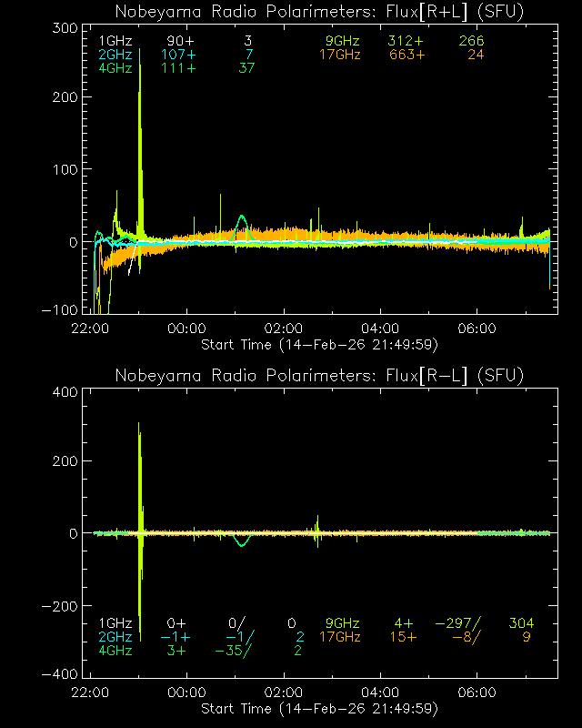Click the 17GHz legend label in bottom plot
The image size is (582, 728).
(x=339, y=637)
